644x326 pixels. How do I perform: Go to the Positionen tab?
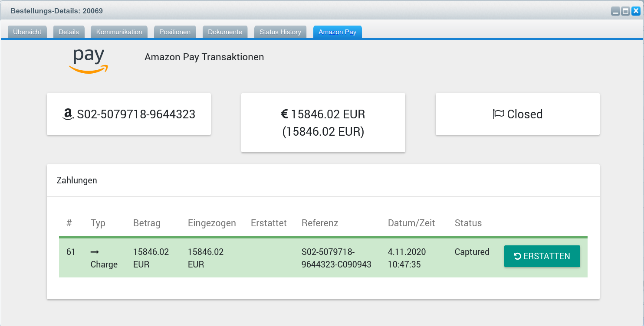click(175, 32)
